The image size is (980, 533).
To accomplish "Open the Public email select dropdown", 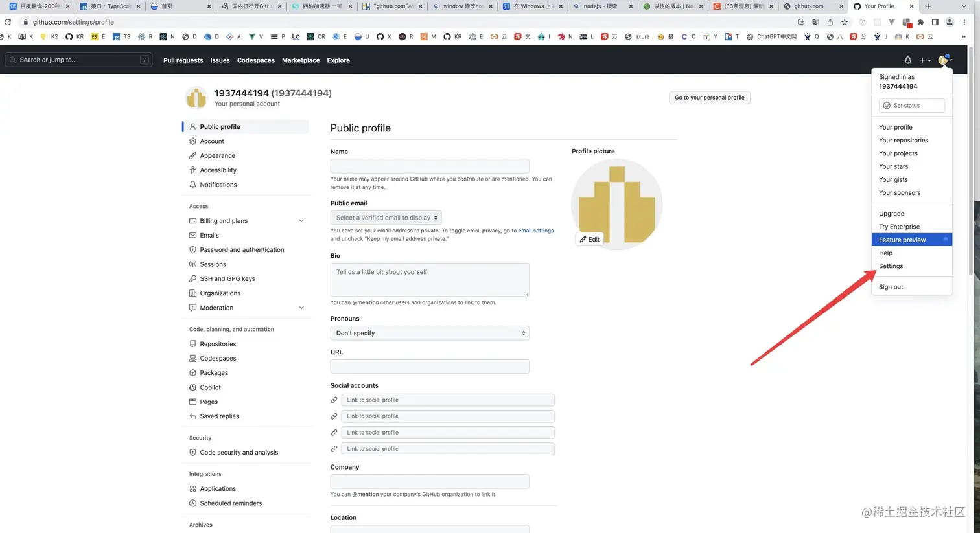I will (x=386, y=218).
